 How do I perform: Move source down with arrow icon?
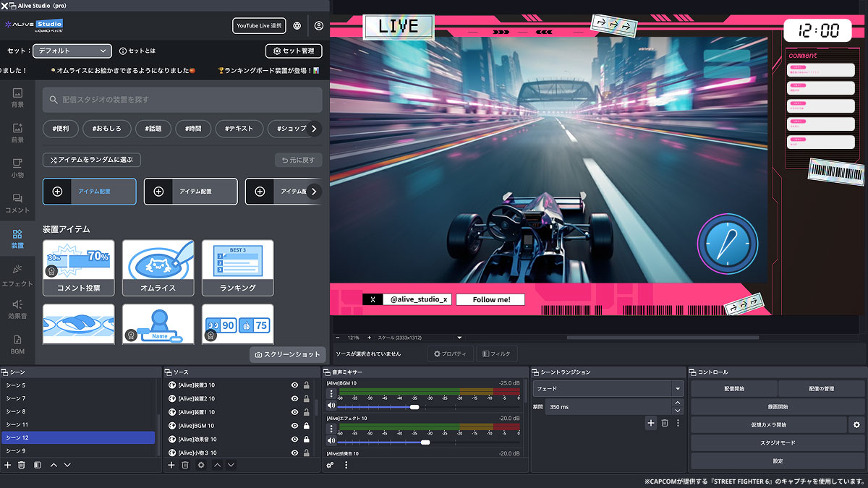click(x=231, y=465)
